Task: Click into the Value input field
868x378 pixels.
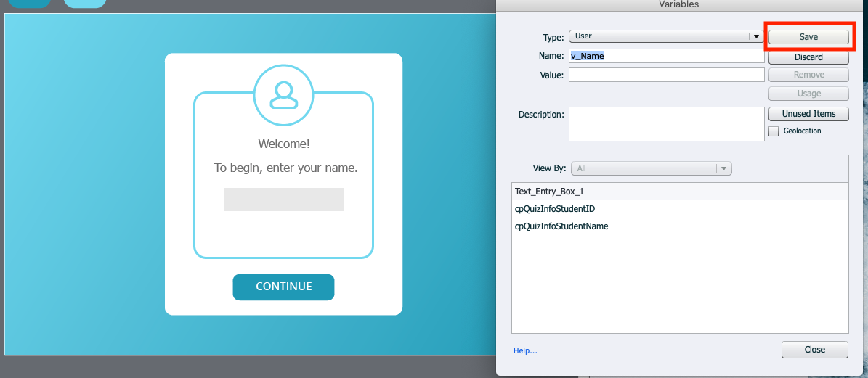Action: click(666, 75)
